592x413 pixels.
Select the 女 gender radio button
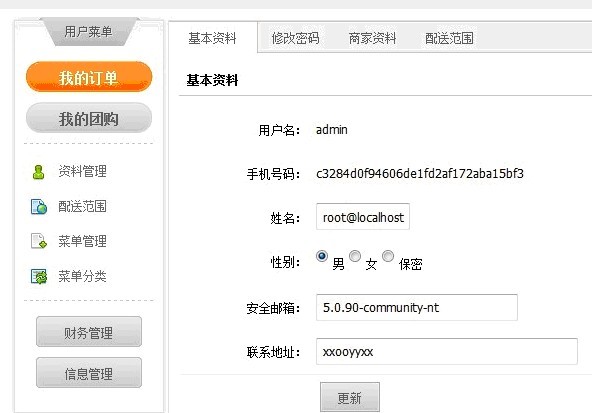pos(355,256)
